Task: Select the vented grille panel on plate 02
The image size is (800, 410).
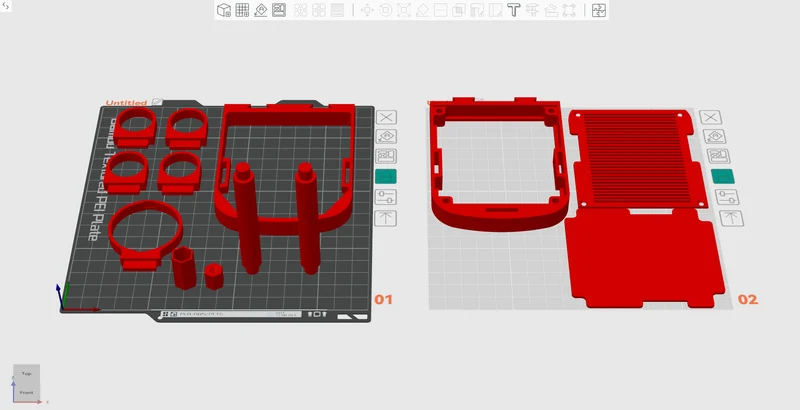Action: click(x=638, y=158)
